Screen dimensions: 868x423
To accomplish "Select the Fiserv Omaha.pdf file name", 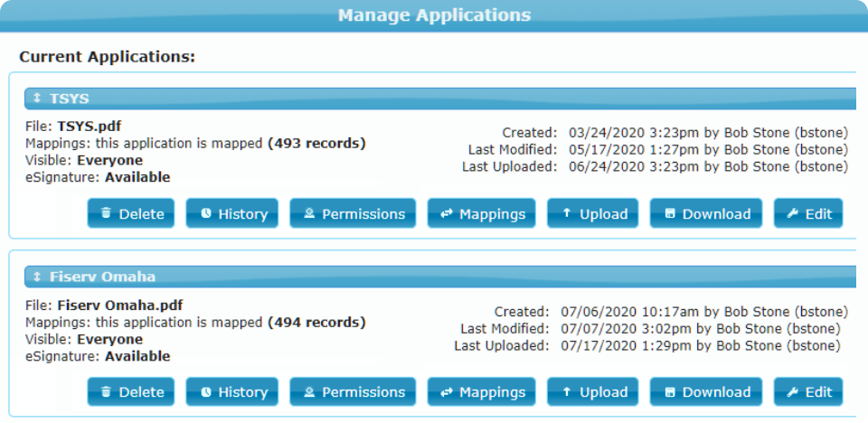I will [x=120, y=305].
